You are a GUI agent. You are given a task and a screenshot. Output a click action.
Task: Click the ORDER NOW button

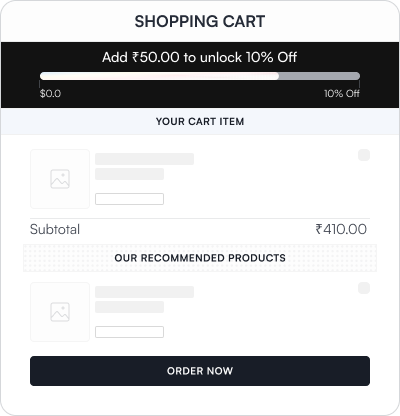point(200,371)
